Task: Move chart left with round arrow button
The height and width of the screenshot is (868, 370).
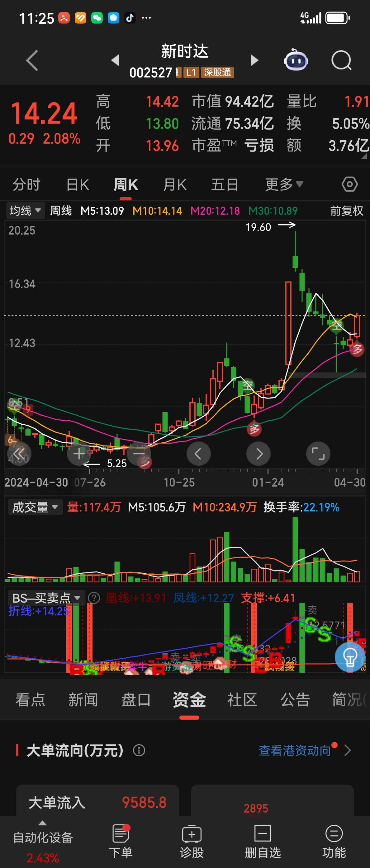Action: (x=198, y=454)
